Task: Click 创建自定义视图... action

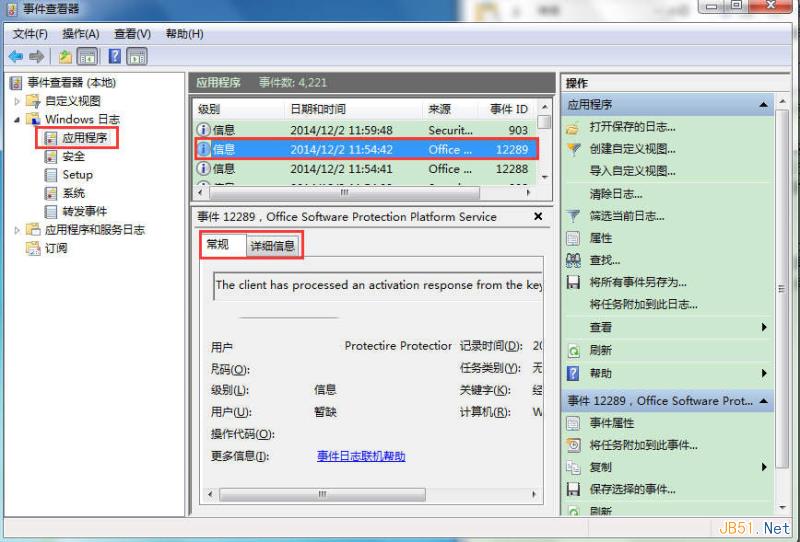Action: pos(632,149)
